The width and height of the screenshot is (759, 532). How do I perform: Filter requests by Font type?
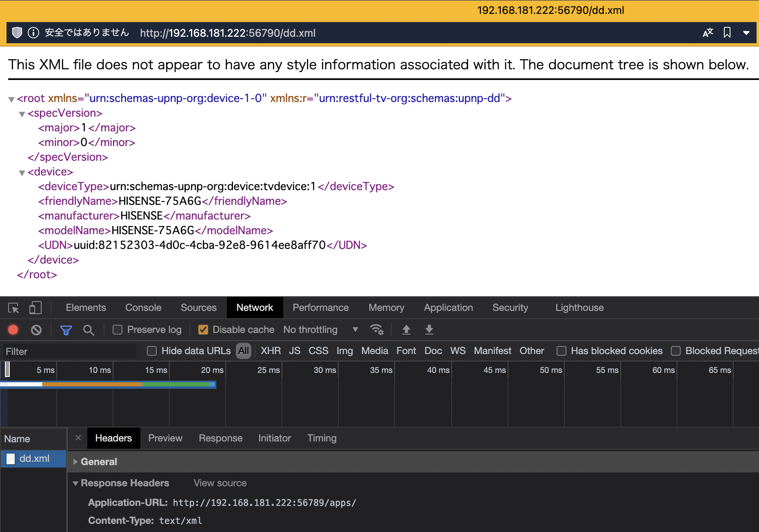406,351
